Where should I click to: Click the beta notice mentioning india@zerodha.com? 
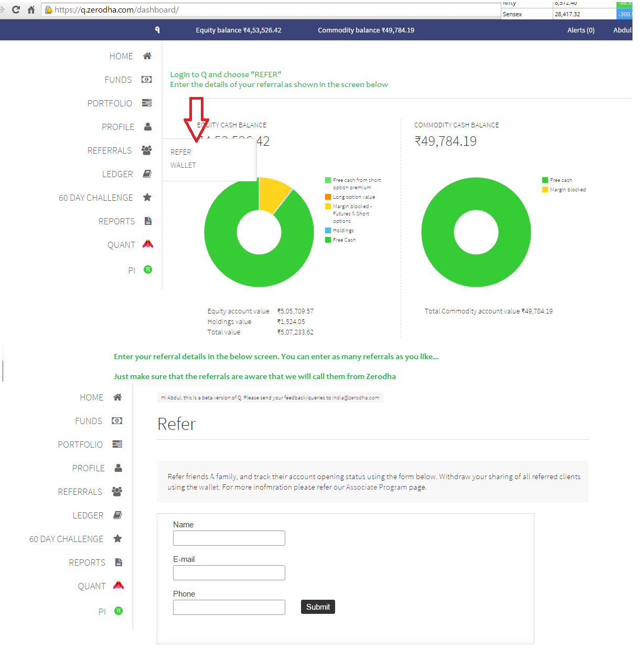(270, 397)
